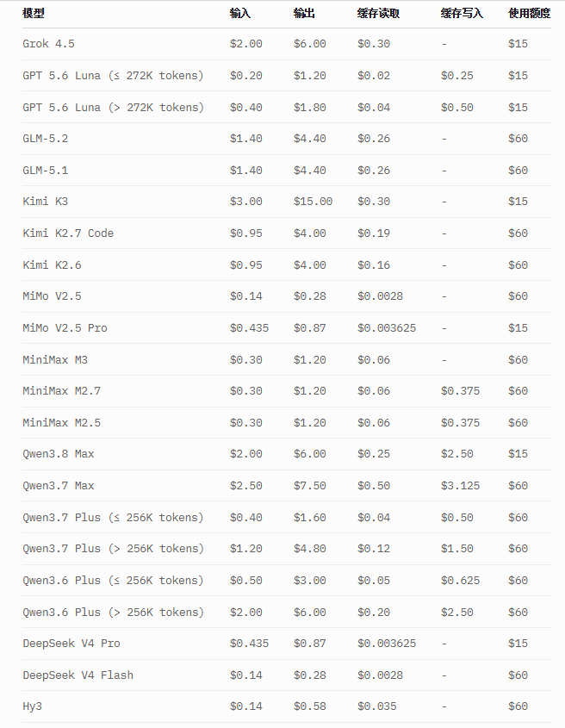Click MiniMax M3 model name
This screenshot has height=728, width=565.
tap(55, 360)
